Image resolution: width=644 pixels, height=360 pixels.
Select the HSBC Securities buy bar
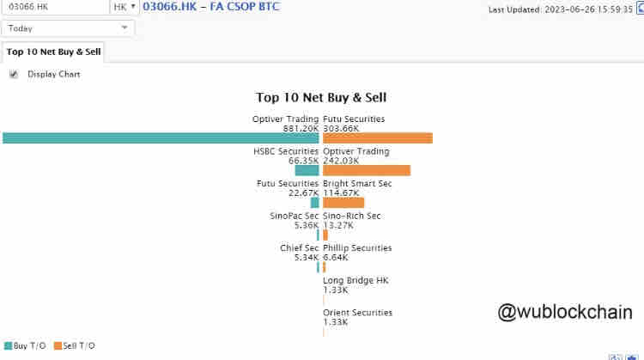(x=307, y=170)
